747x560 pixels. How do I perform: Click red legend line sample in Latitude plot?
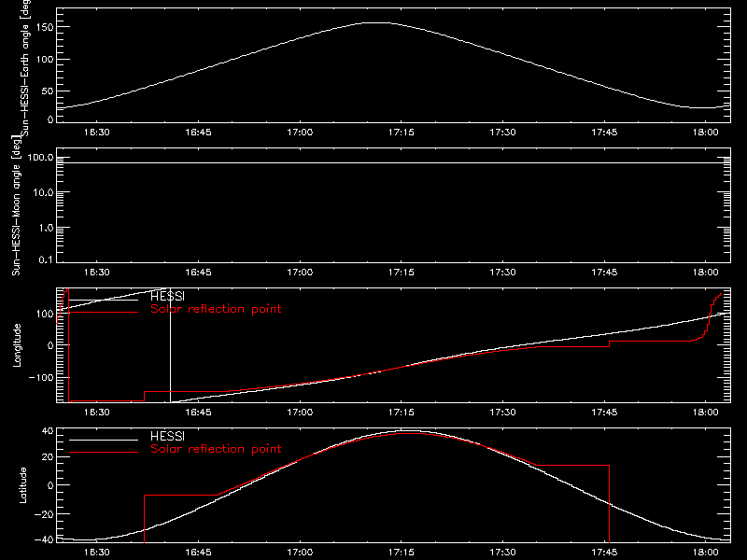(104, 452)
